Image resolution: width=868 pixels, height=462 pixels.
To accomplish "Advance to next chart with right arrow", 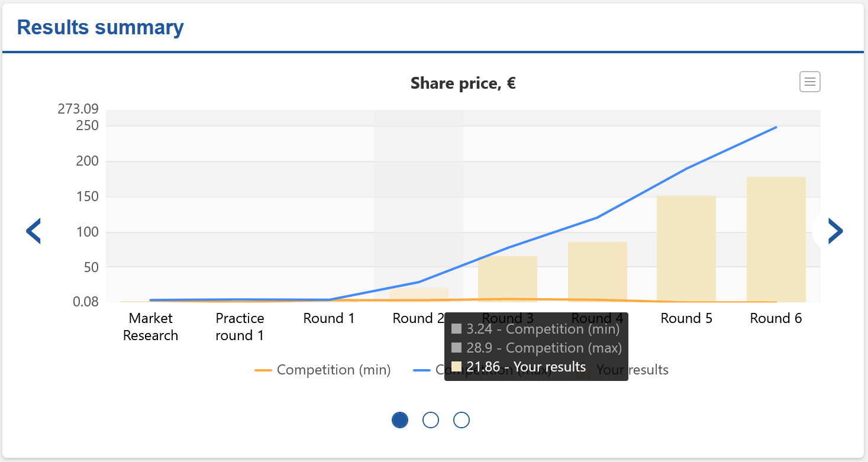I will coord(834,231).
